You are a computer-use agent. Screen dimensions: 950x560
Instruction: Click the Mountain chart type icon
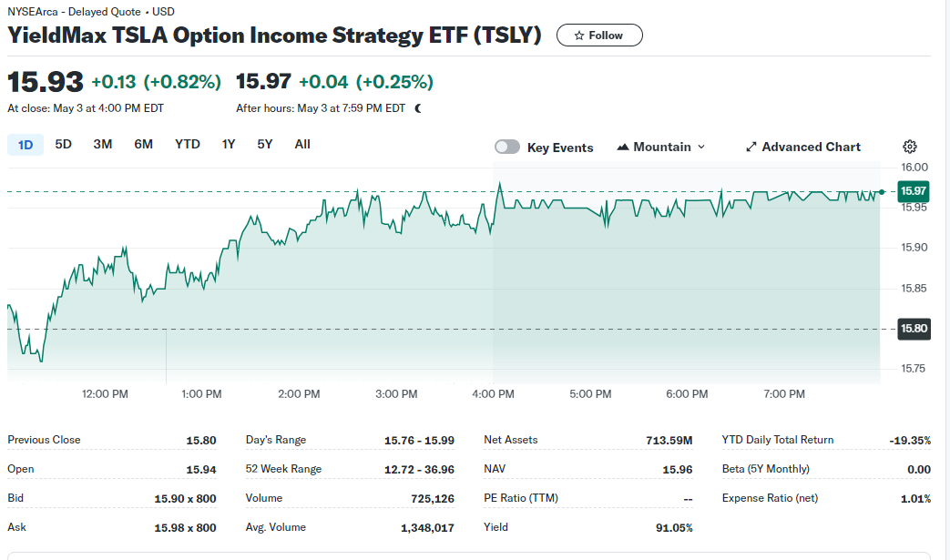click(x=622, y=148)
